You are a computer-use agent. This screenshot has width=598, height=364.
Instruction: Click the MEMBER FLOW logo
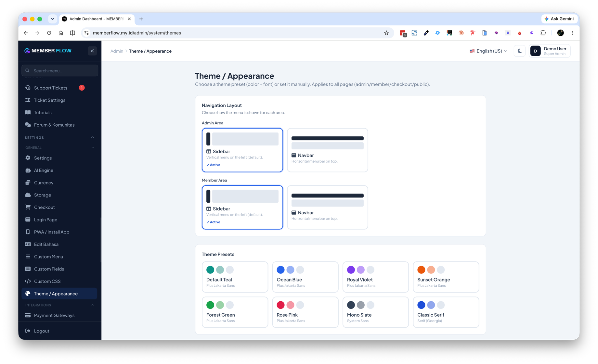coord(48,51)
